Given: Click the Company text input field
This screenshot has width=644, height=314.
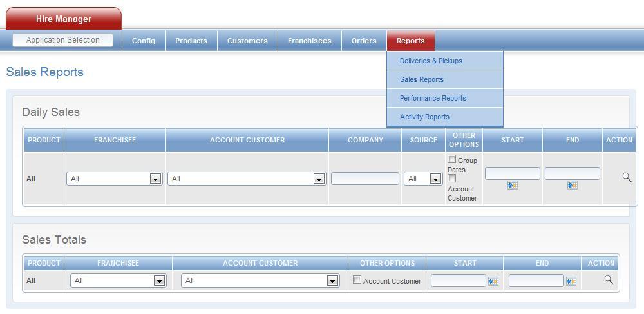Looking at the screenshot, I should (x=365, y=179).
